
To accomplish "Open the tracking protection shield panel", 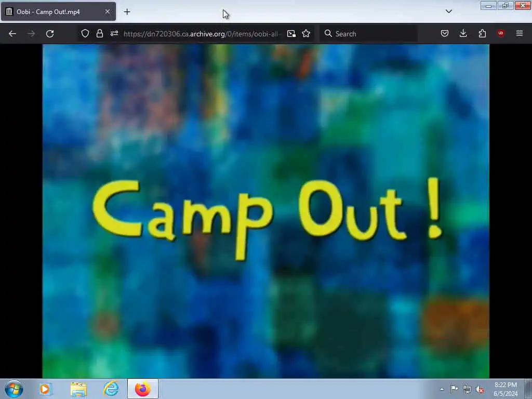I will (85, 33).
